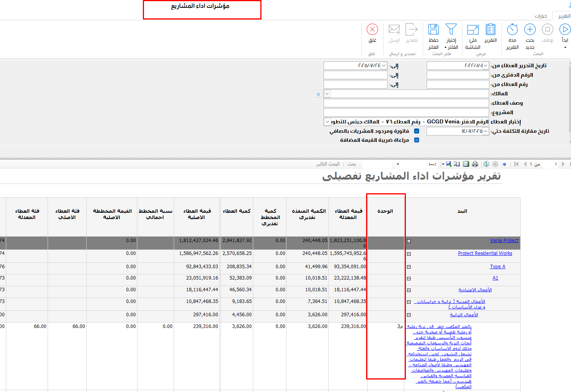Open cost comparison date dropdown
The image size is (571, 392).
point(486,131)
